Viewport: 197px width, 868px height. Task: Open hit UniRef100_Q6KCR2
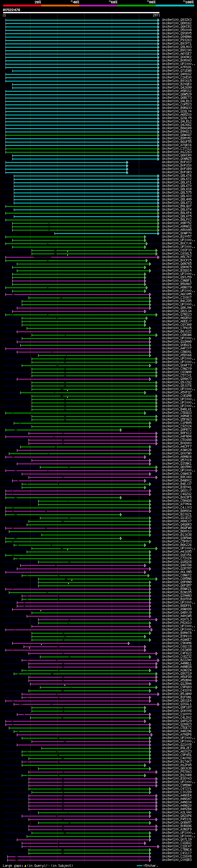pos(177,26)
